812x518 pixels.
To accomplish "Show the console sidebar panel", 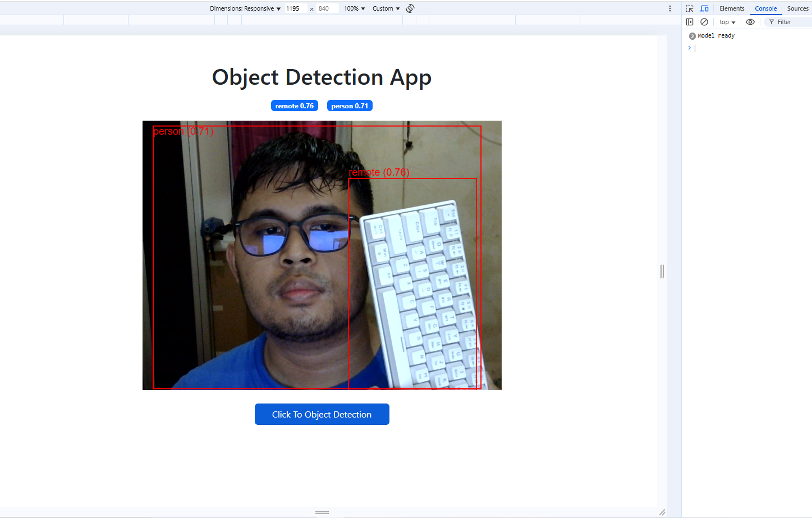I will coord(690,22).
